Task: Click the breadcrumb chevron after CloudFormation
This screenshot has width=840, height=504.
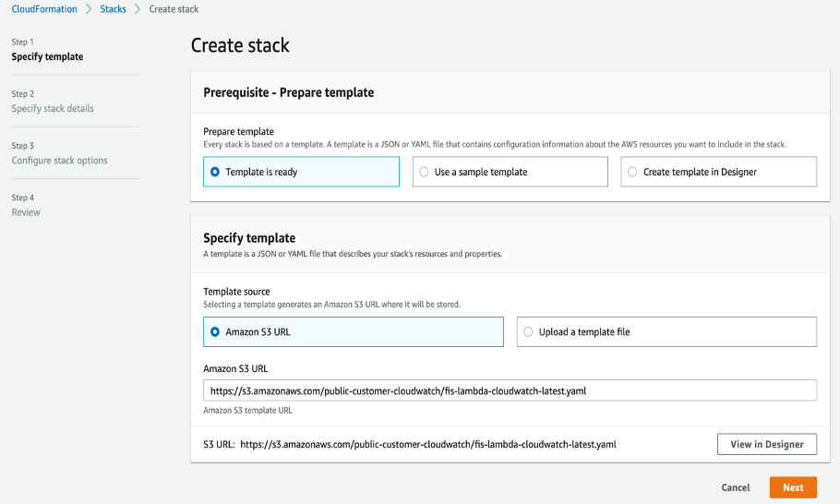Action: tap(89, 9)
